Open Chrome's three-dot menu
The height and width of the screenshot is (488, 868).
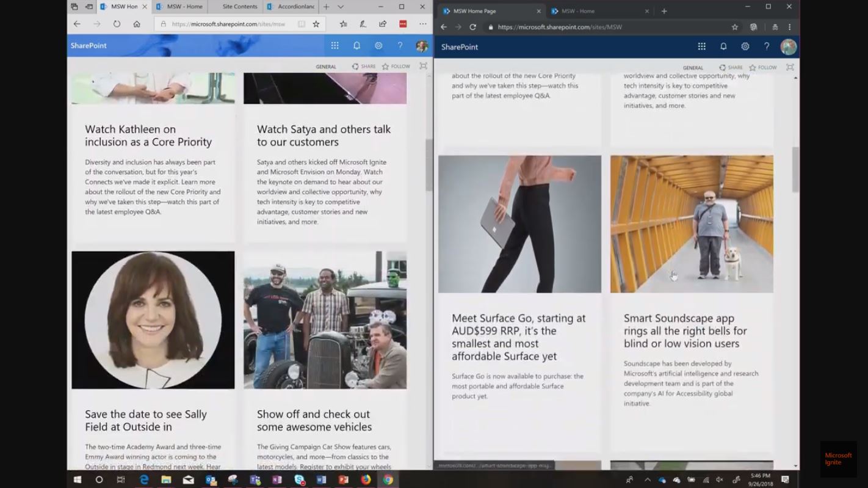pyautogui.click(x=789, y=27)
